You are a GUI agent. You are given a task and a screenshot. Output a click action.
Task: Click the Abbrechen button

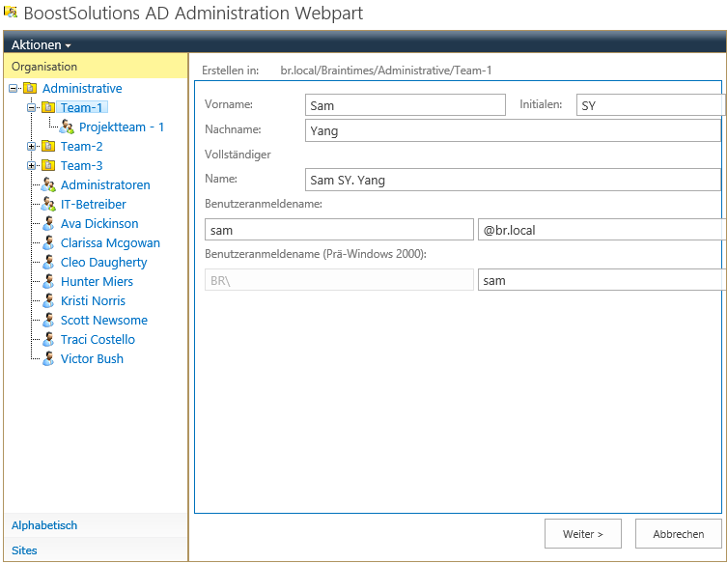[679, 534]
